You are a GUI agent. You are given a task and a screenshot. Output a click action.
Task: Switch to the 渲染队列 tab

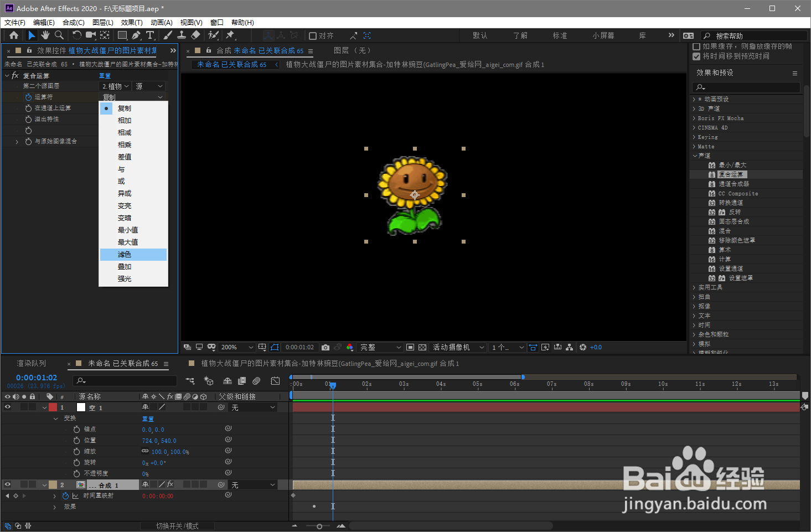(x=32, y=364)
